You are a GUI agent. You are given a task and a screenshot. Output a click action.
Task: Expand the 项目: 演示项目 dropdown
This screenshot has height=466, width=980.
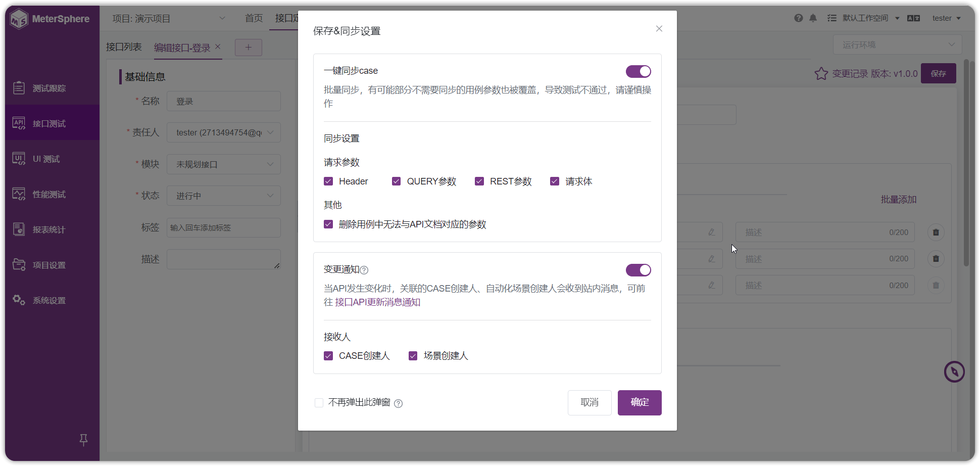[x=169, y=19]
